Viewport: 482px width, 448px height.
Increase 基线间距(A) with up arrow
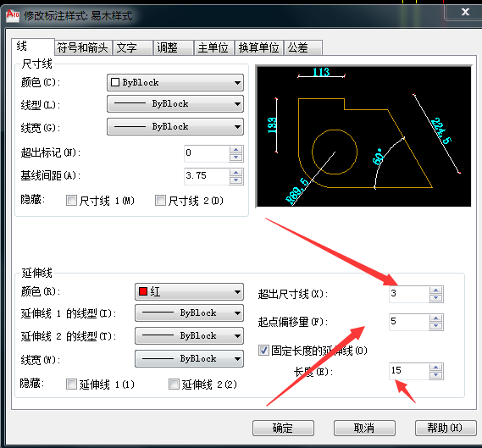pos(236,173)
